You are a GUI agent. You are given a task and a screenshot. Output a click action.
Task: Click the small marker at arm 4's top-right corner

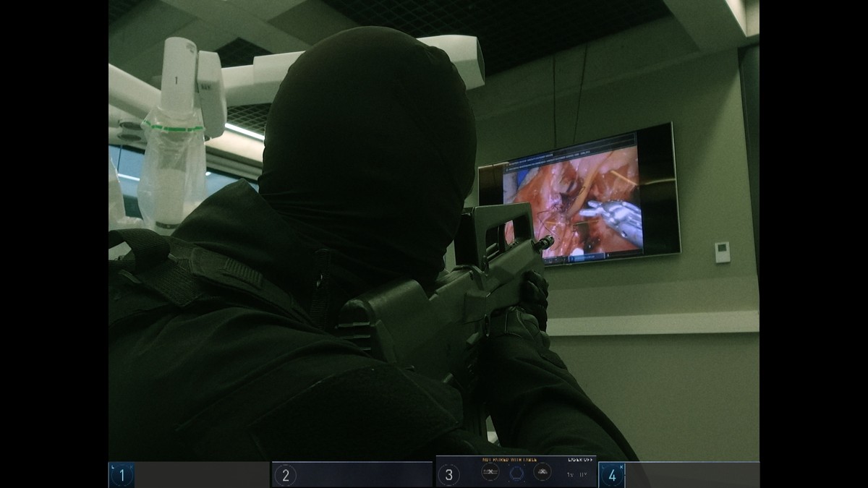coord(621,466)
